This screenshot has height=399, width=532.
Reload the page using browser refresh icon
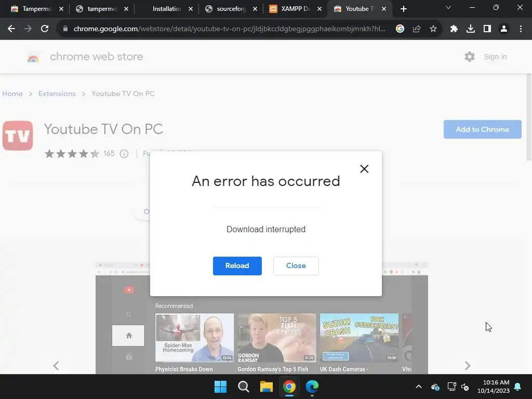45,29
